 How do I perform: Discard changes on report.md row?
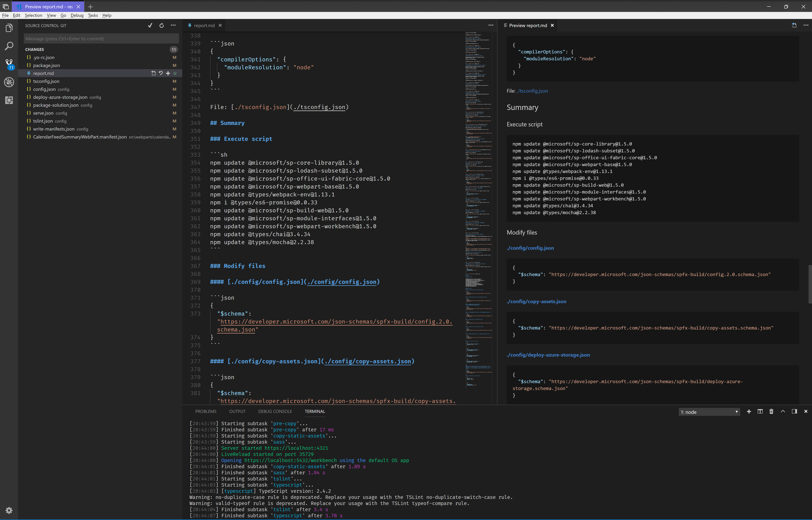click(x=161, y=73)
